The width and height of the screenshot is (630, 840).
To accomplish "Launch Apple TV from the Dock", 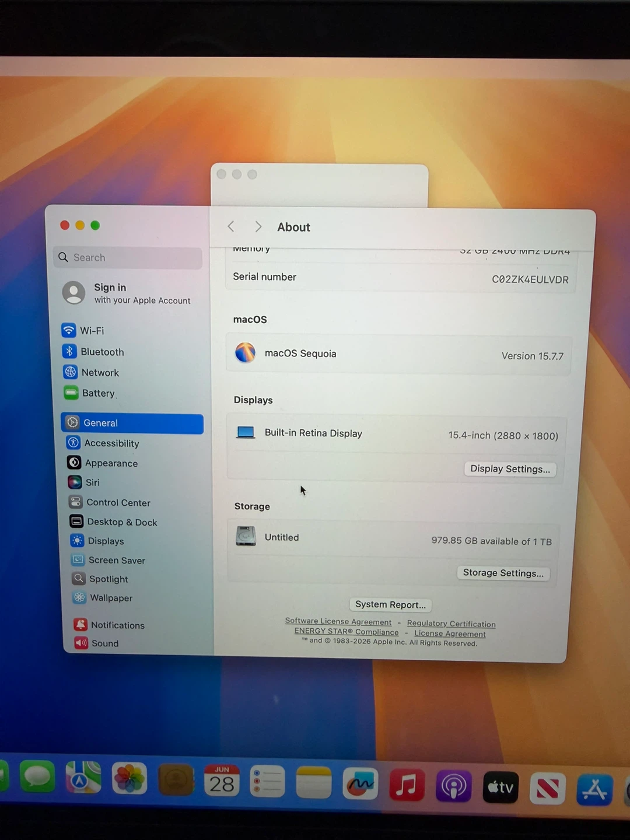I will [x=501, y=787].
